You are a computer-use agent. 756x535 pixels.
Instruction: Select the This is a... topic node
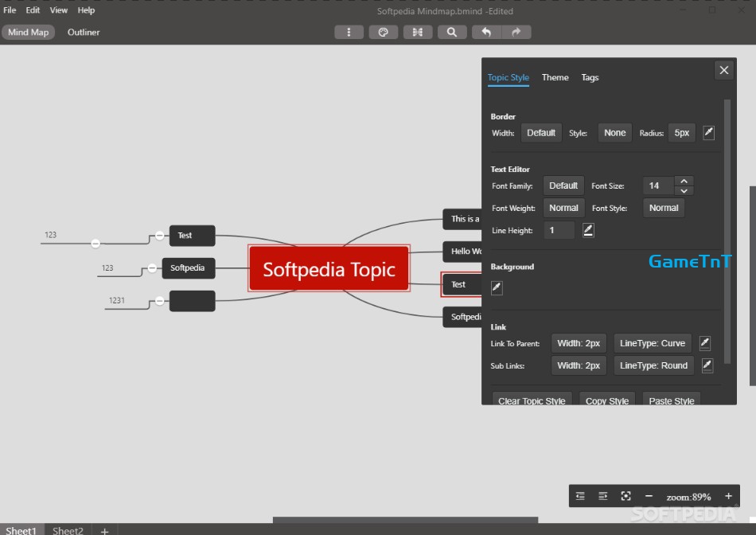click(x=462, y=219)
